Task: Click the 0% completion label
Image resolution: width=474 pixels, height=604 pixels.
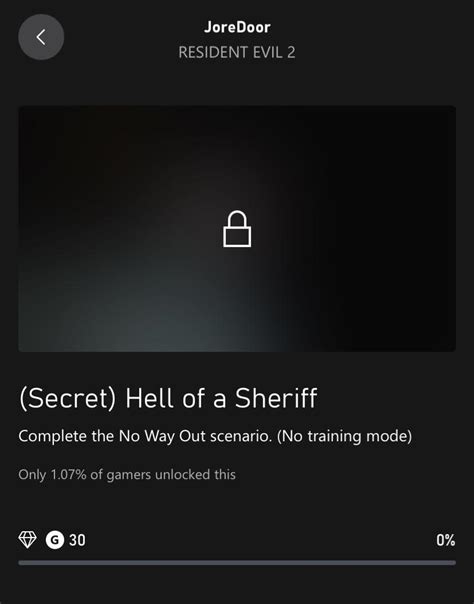Action: point(446,540)
